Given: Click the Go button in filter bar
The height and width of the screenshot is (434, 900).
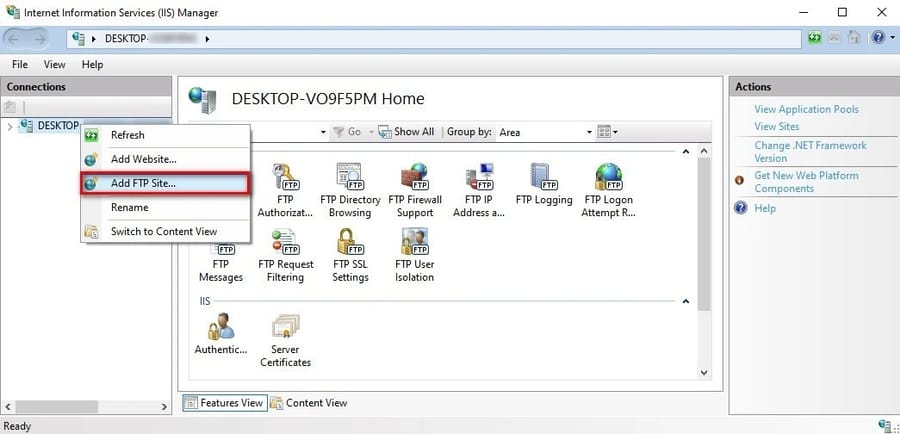Looking at the screenshot, I should pyautogui.click(x=347, y=132).
